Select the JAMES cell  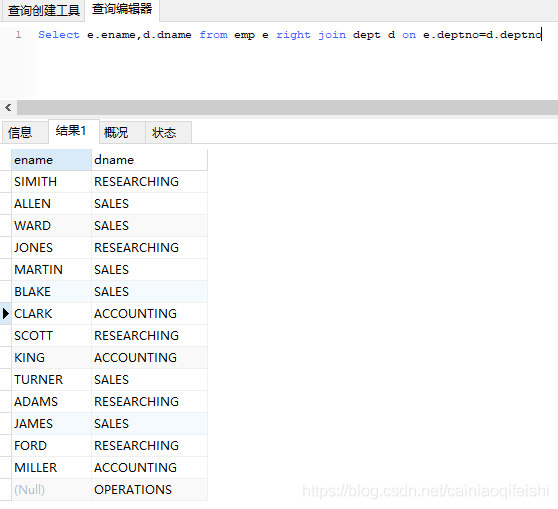coord(52,424)
